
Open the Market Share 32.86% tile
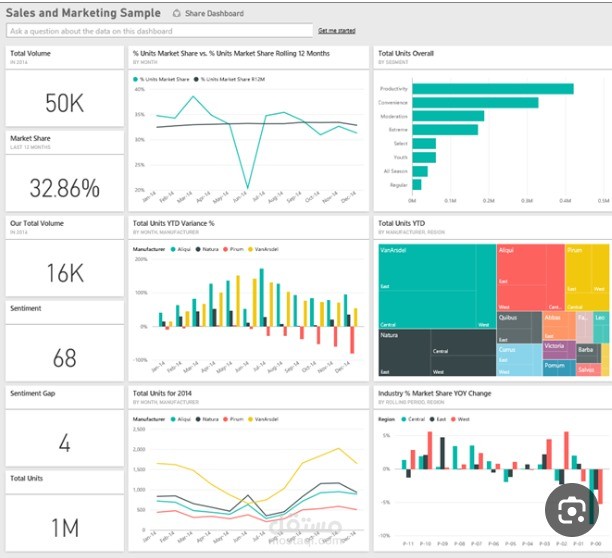click(64, 171)
